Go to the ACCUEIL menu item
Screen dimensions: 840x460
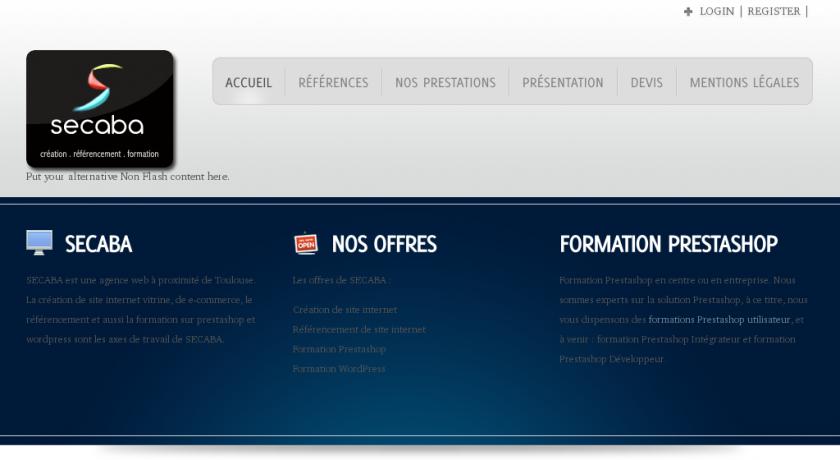tap(249, 82)
